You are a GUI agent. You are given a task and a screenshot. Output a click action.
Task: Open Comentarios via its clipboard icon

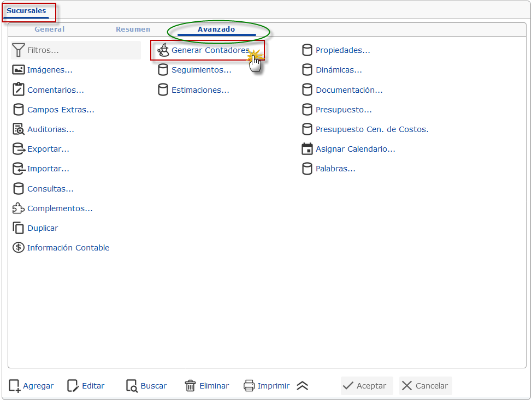click(x=19, y=89)
